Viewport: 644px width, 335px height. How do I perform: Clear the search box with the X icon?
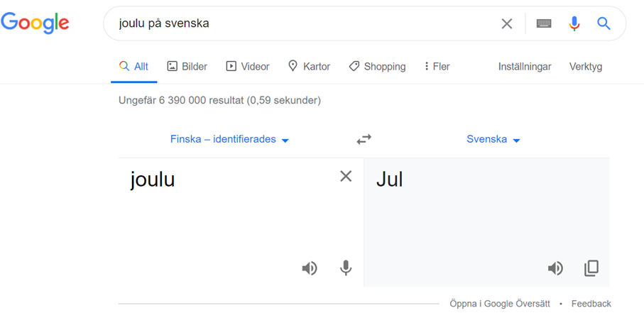507,24
